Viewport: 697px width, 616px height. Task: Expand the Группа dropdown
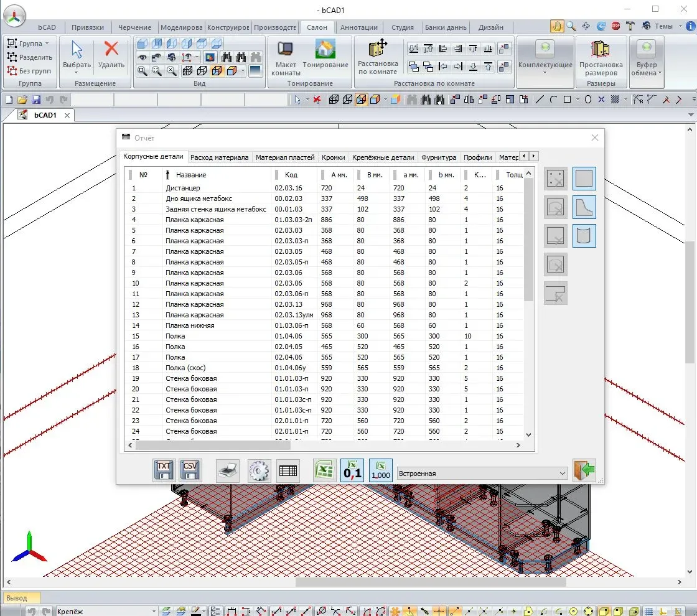[31, 44]
